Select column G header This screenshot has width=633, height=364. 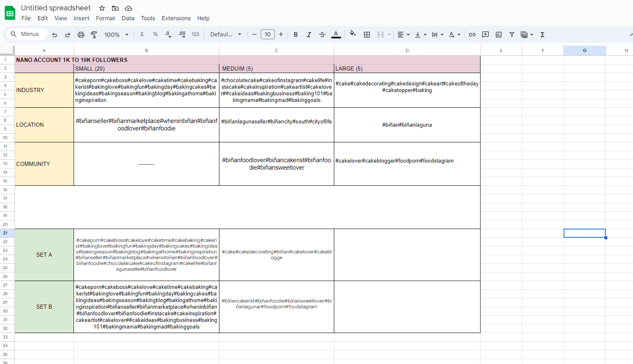(x=585, y=50)
